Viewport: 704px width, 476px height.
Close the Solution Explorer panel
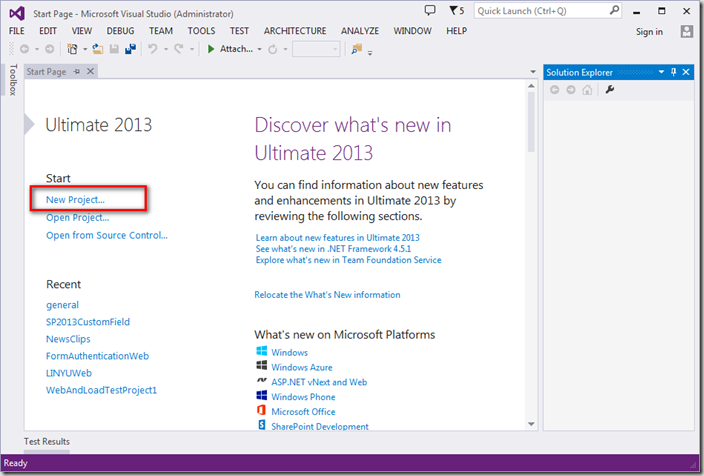pyautogui.click(x=686, y=72)
